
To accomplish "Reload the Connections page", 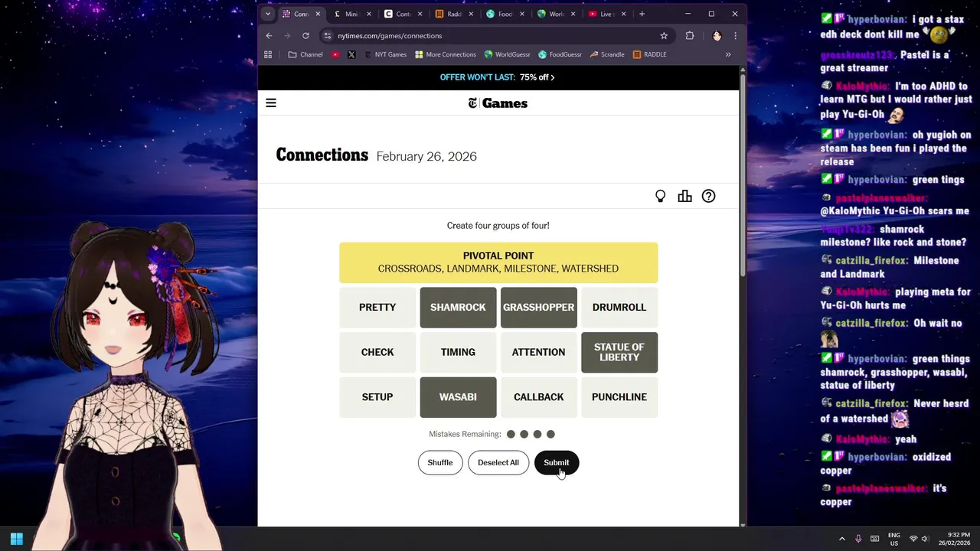I will 305,35.
